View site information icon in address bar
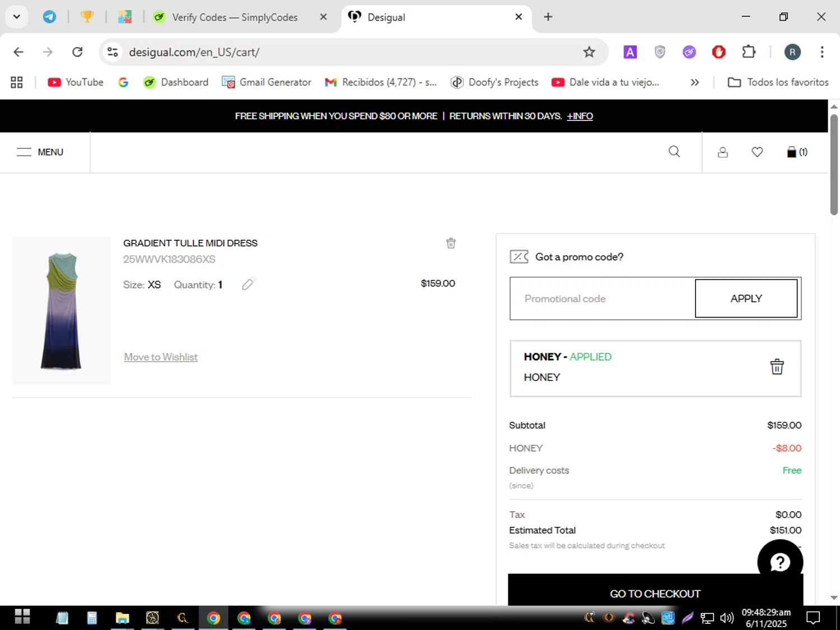840x630 pixels. click(113, 52)
